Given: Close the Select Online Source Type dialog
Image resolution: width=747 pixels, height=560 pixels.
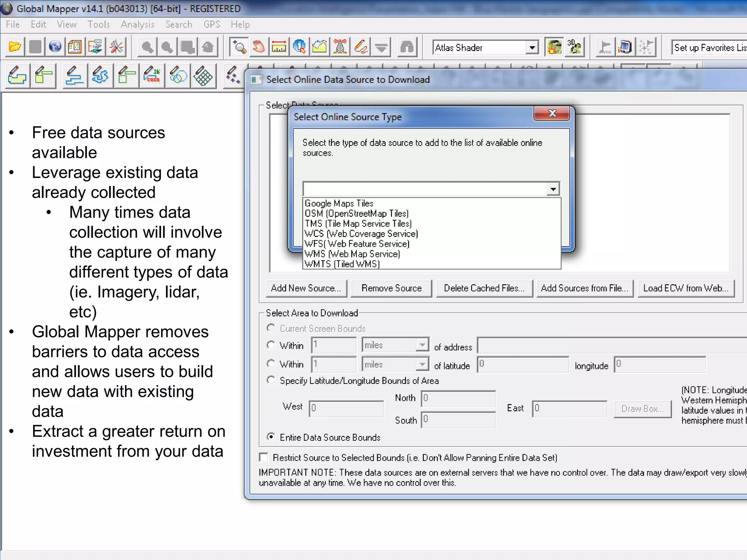Looking at the screenshot, I should pos(552,113).
